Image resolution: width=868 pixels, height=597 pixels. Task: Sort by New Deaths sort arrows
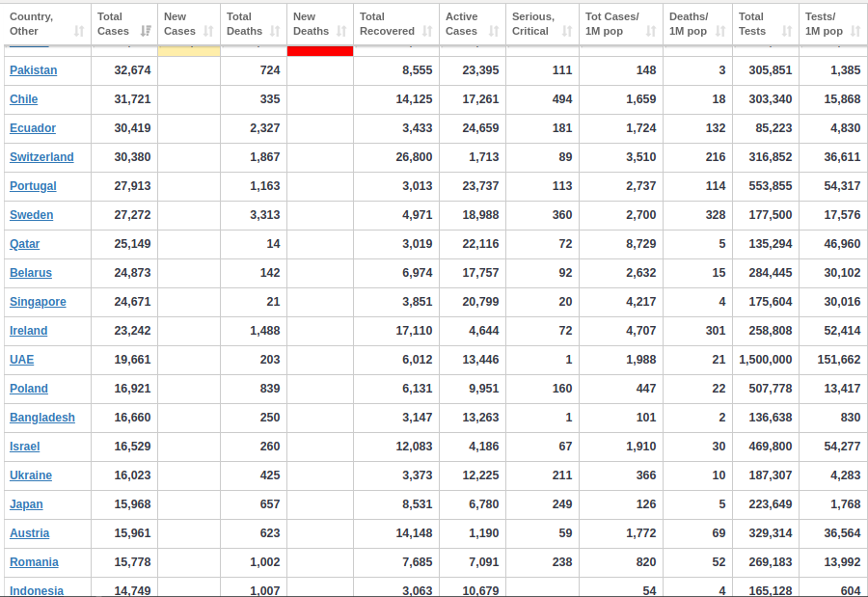(341, 31)
